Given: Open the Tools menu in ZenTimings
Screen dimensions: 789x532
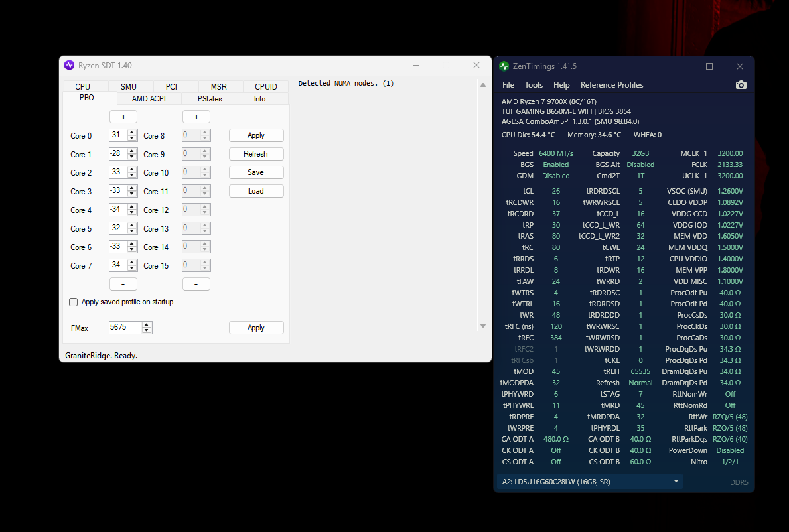Looking at the screenshot, I should [x=534, y=85].
